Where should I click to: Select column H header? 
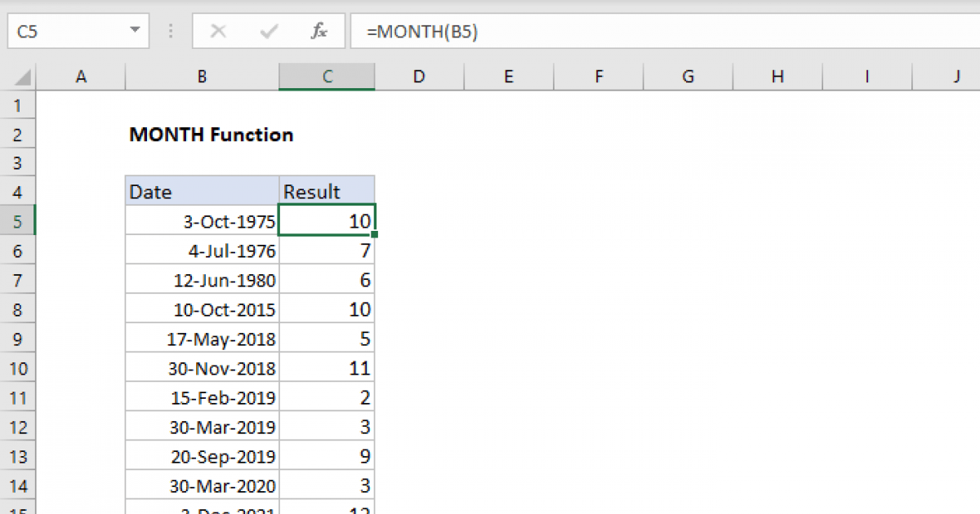click(x=777, y=77)
